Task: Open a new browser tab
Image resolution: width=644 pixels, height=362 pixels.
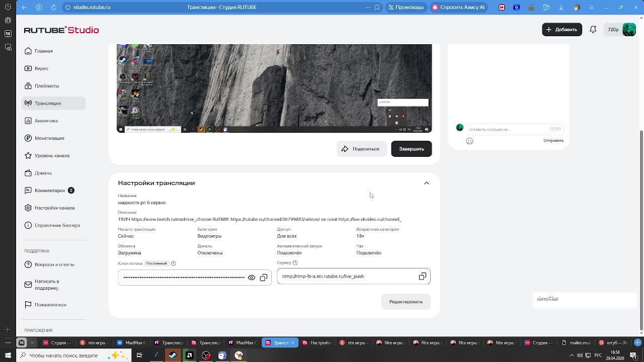Action: [637, 343]
